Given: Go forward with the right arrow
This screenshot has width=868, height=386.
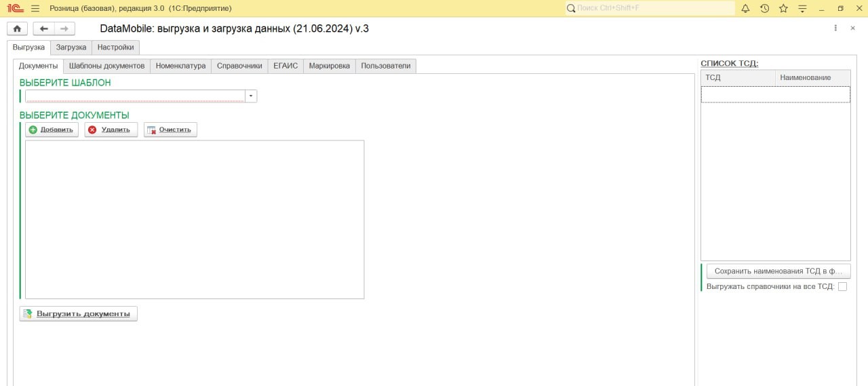Looking at the screenshot, I should [64, 28].
